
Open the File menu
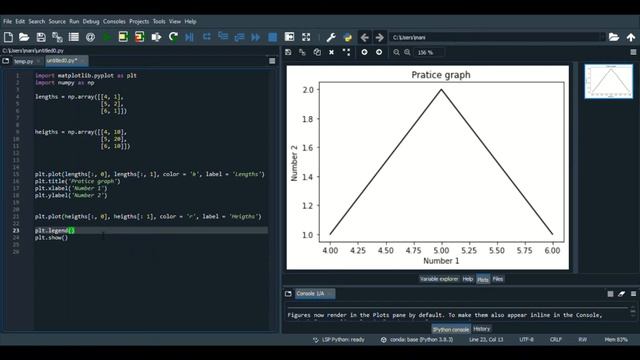pos(7,21)
